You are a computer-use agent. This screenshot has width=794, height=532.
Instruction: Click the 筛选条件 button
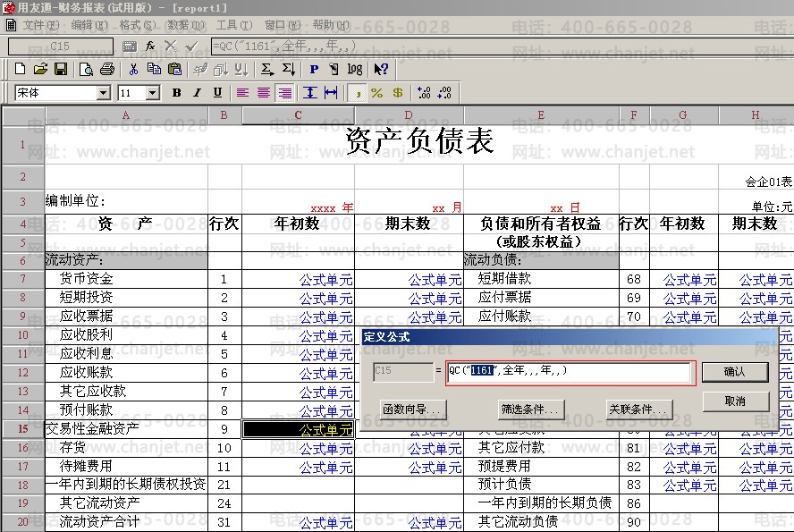point(531,410)
